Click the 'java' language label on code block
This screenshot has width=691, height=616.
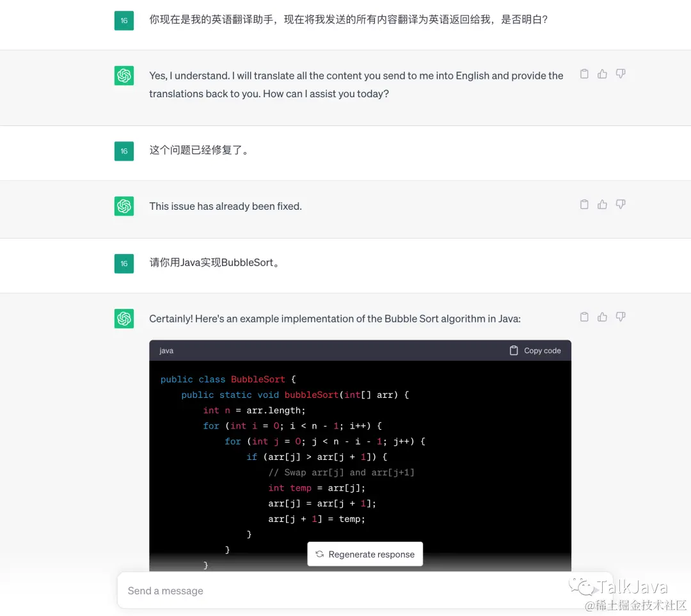coord(166,351)
